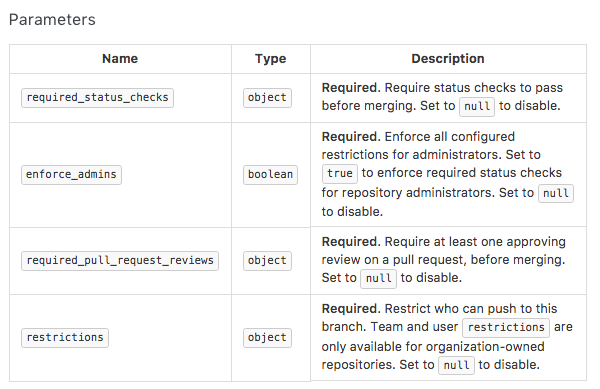The image size is (600, 389).
Task: Click 'Required.' in the enforce_admins description
Action: click(351, 137)
